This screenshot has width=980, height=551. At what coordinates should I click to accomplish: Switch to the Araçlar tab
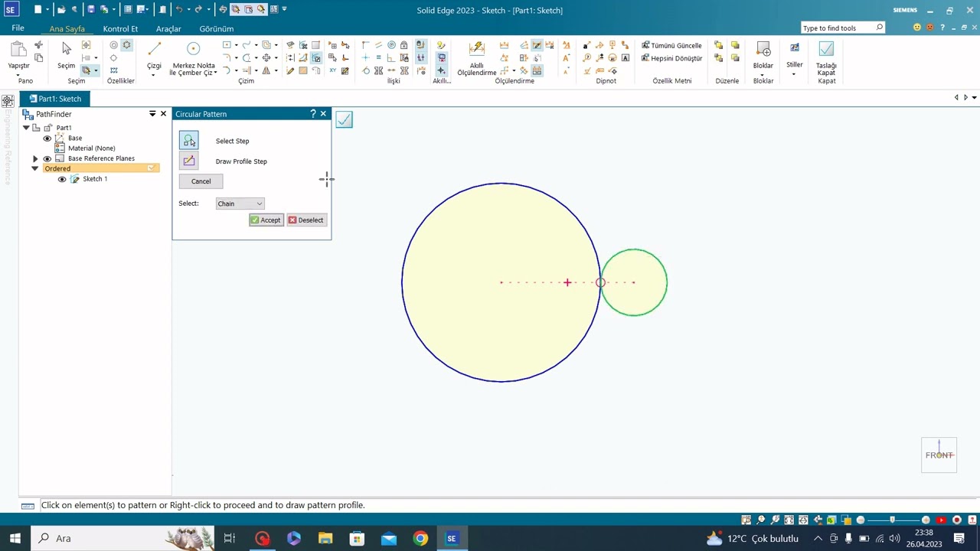168,29
